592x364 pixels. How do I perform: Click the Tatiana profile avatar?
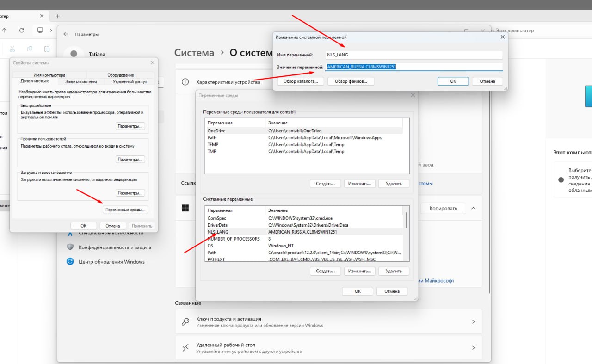[74, 54]
